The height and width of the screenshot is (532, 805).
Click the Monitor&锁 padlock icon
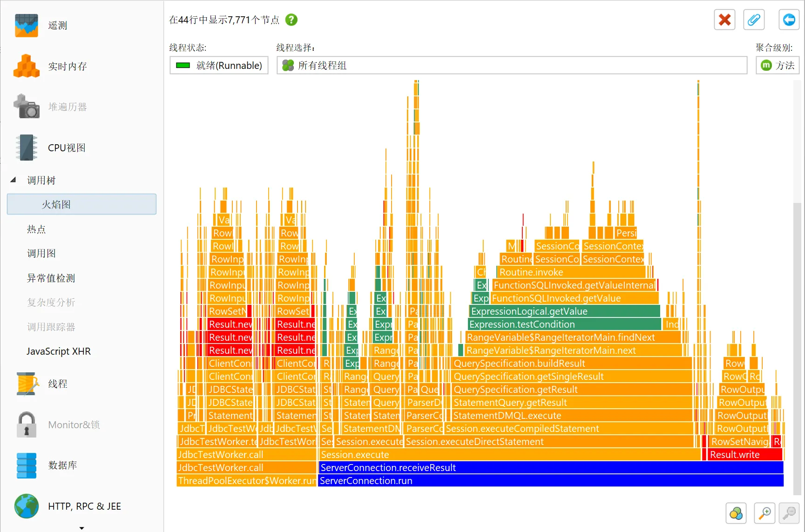(27, 424)
